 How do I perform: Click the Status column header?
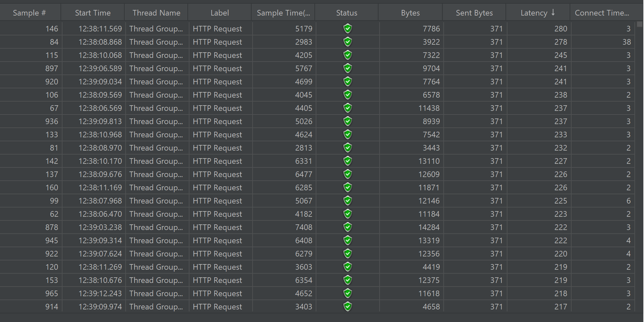coord(346,13)
